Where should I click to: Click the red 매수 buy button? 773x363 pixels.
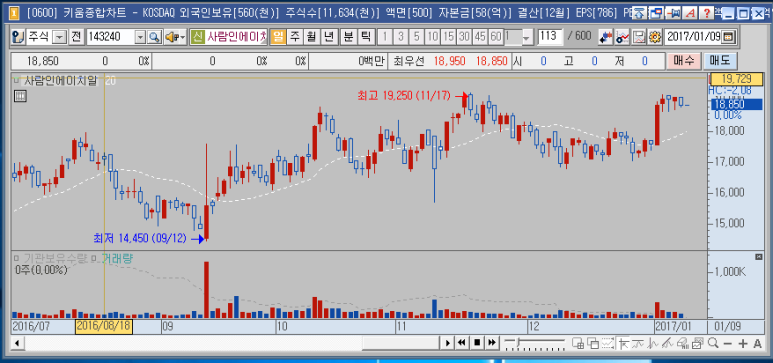pos(683,61)
